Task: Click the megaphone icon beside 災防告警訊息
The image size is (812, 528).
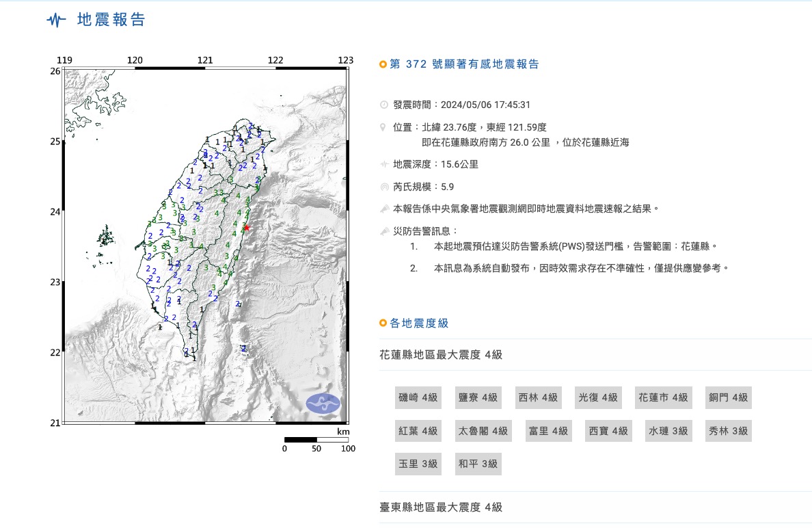Action: [x=384, y=231]
